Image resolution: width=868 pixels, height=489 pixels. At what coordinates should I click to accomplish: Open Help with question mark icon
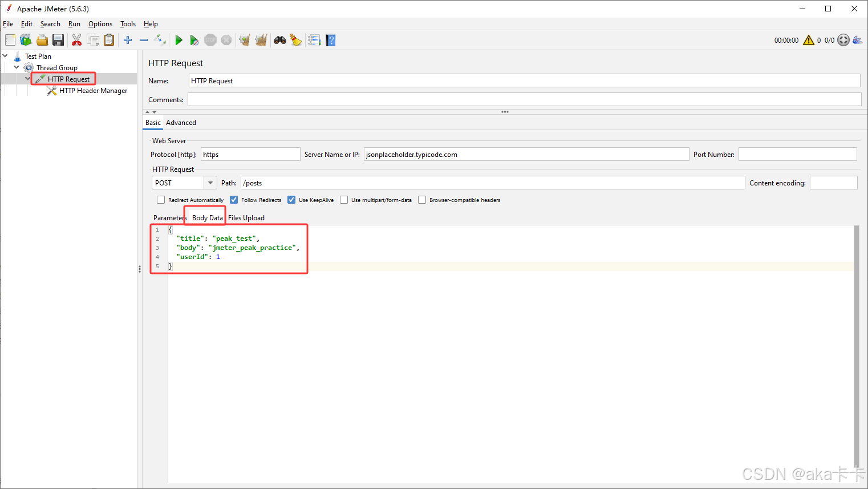point(331,40)
